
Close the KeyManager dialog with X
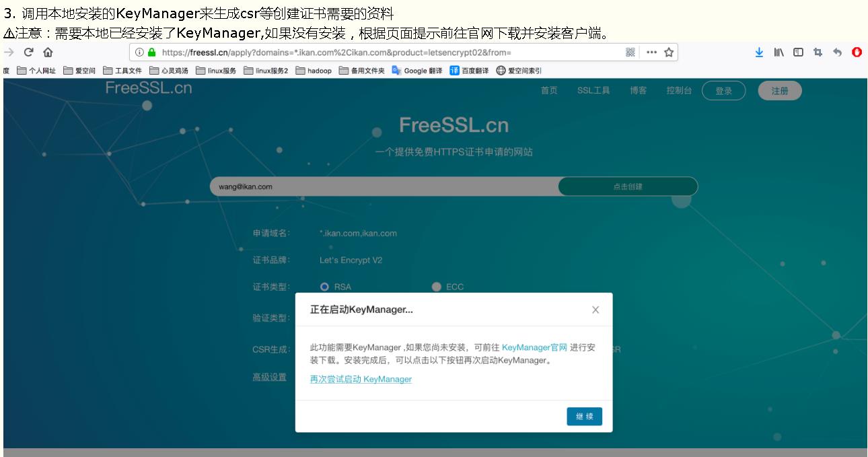coord(595,310)
